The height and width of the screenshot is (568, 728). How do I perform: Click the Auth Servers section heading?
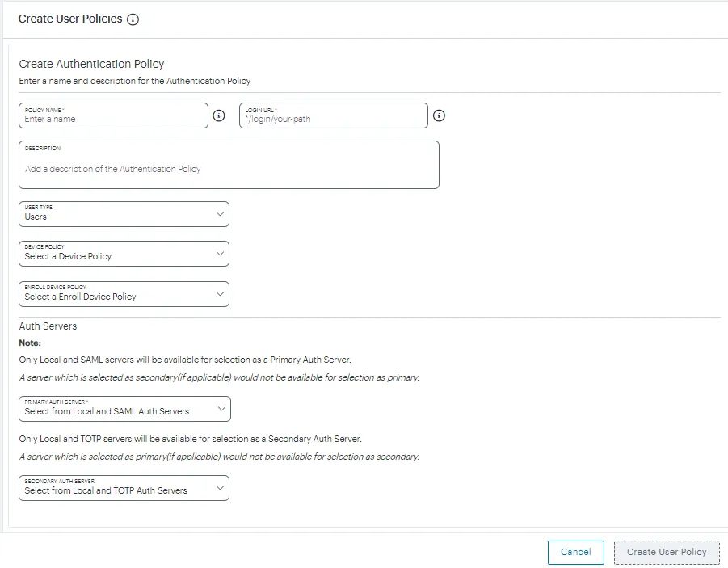pyautogui.click(x=48, y=326)
